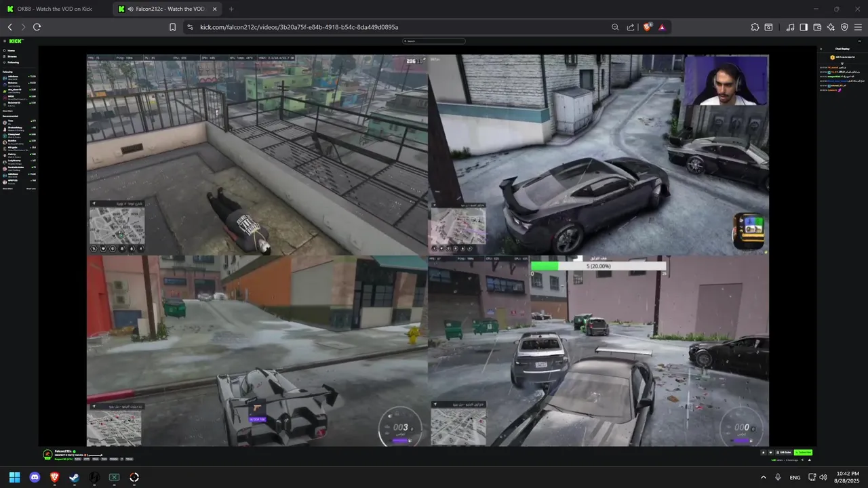Image resolution: width=868 pixels, height=488 pixels.
Task: Click the green Subscribe button
Action: [804, 452]
